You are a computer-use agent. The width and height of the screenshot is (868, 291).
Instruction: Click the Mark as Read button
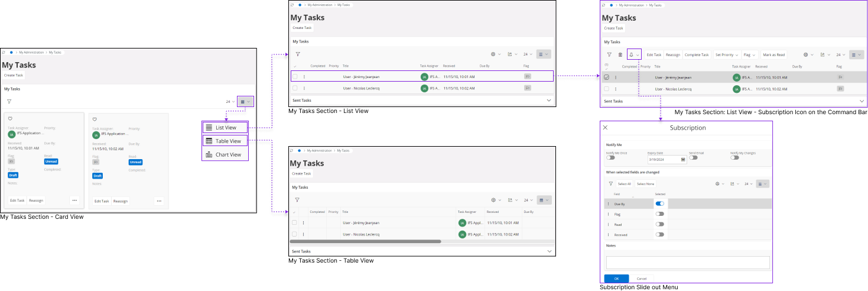coord(773,54)
